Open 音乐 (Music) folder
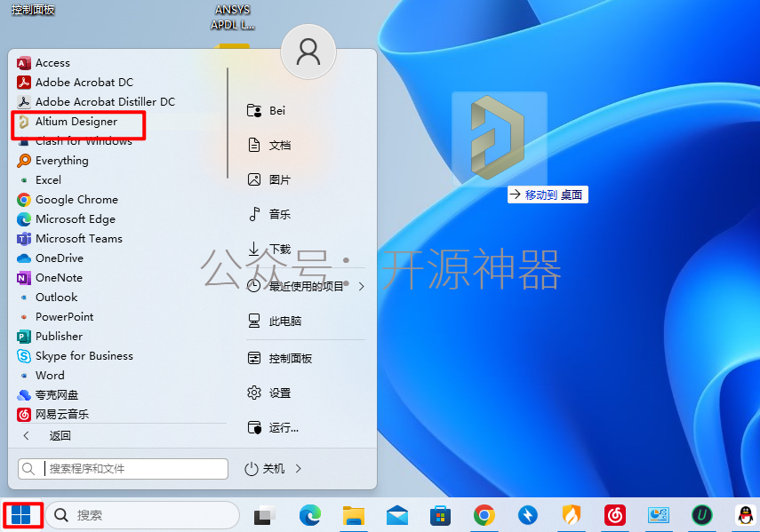The height and width of the screenshot is (532, 760). (269, 214)
